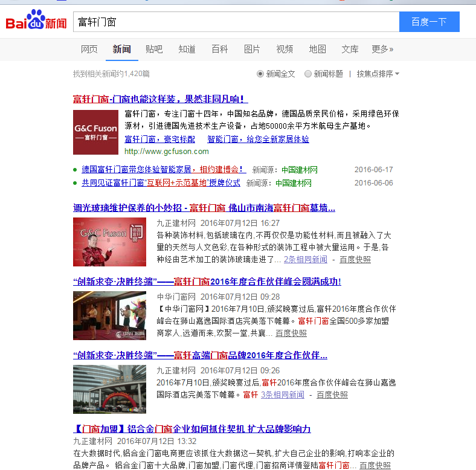Click text 九正建材网 2016年07月12日 13:32
476x470 pixels.
[135, 441]
